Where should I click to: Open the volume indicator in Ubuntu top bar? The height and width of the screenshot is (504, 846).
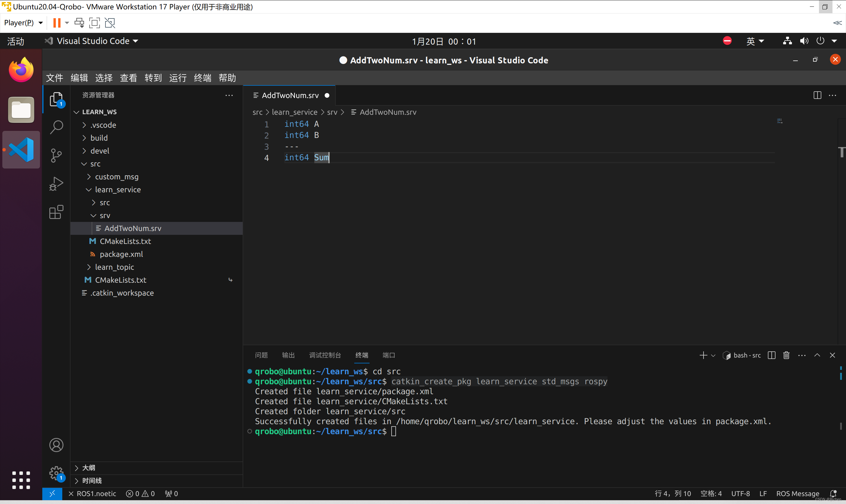804,41
